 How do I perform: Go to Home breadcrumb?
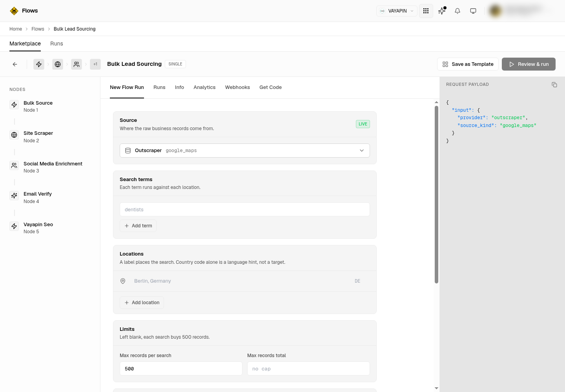coord(16,29)
